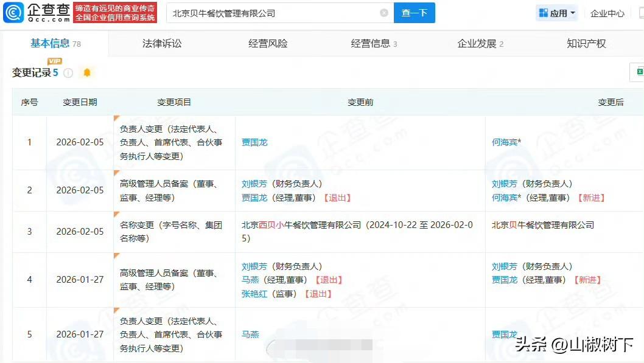Open 贾国龙 link in row 1 变更前
The image size is (644, 363).
(254, 142)
